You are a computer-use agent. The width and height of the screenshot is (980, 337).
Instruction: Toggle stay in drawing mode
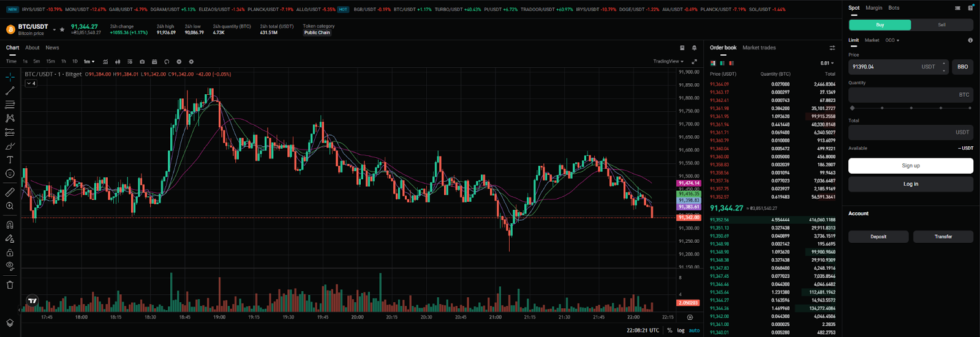[x=10, y=239]
